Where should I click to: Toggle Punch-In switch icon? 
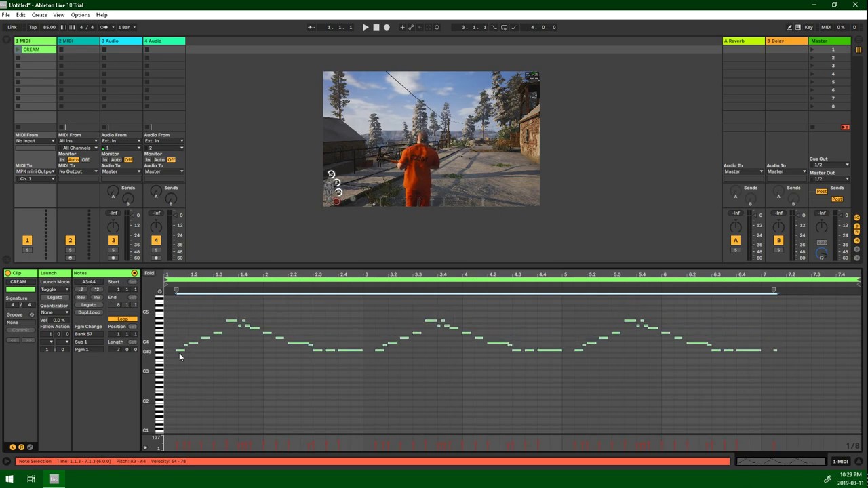pos(494,27)
